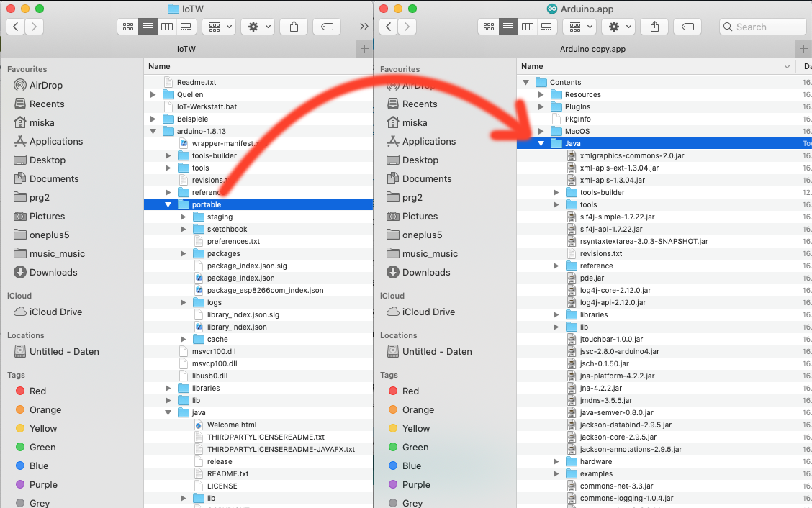
Task: Show more toolbar items in IoTW window
Action: pos(364,27)
